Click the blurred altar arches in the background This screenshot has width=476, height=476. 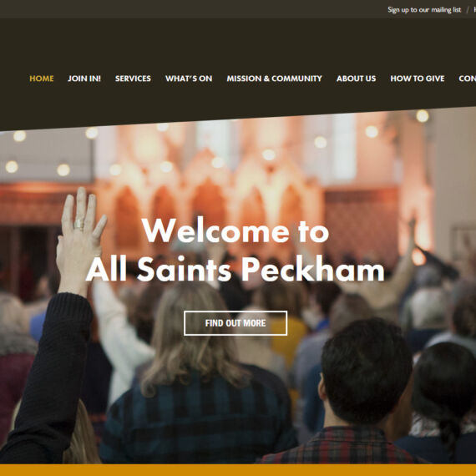(x=210, y=195)
